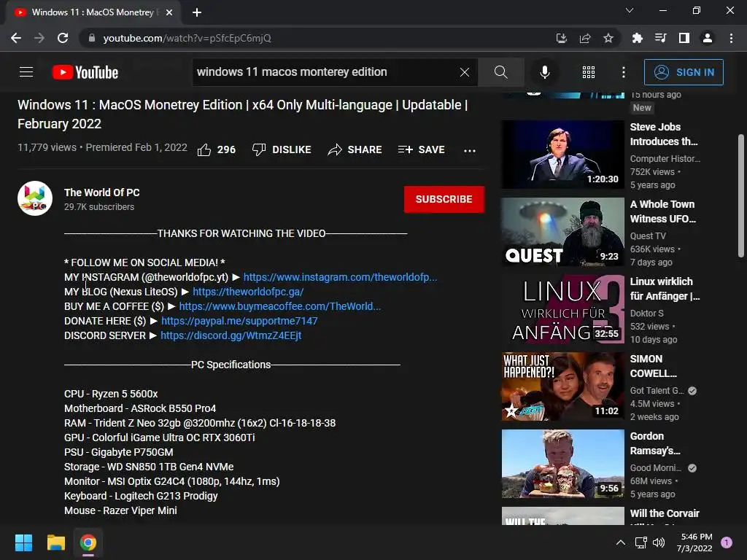Open the Instagram link in description
747x560 pixels.
[340, 277]
